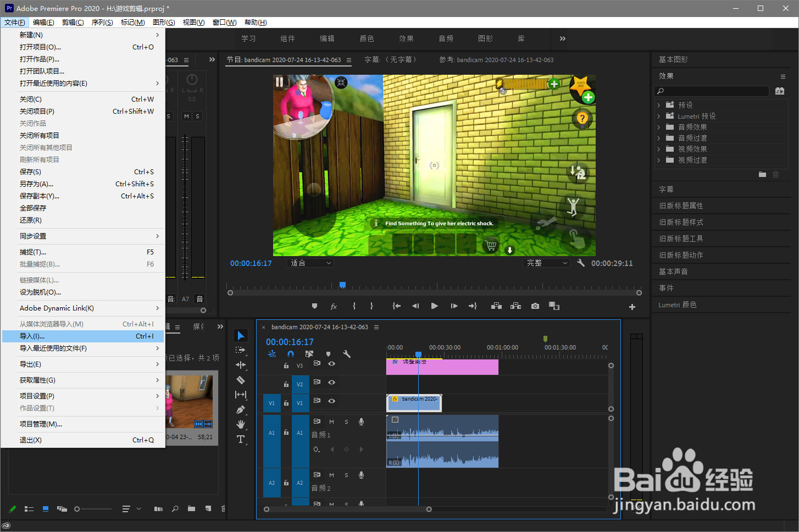Show more workspaces with double chevron
Screen dimensions: 799x532
(562, 38)
